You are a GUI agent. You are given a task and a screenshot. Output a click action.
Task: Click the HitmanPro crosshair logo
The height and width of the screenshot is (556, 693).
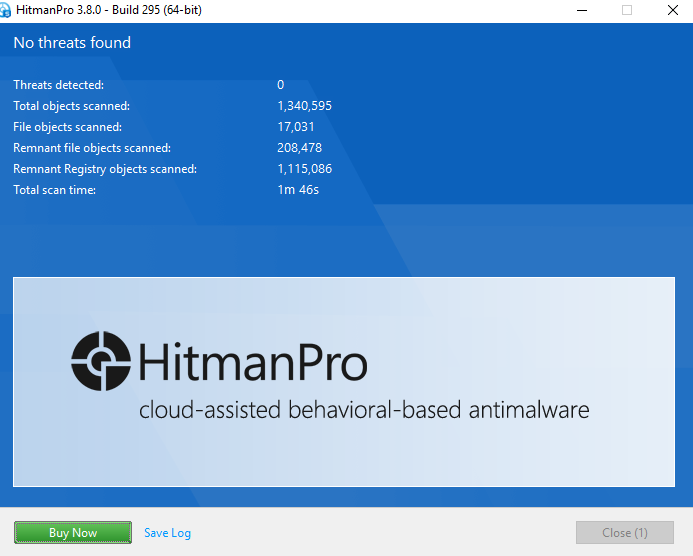(101, 361)
